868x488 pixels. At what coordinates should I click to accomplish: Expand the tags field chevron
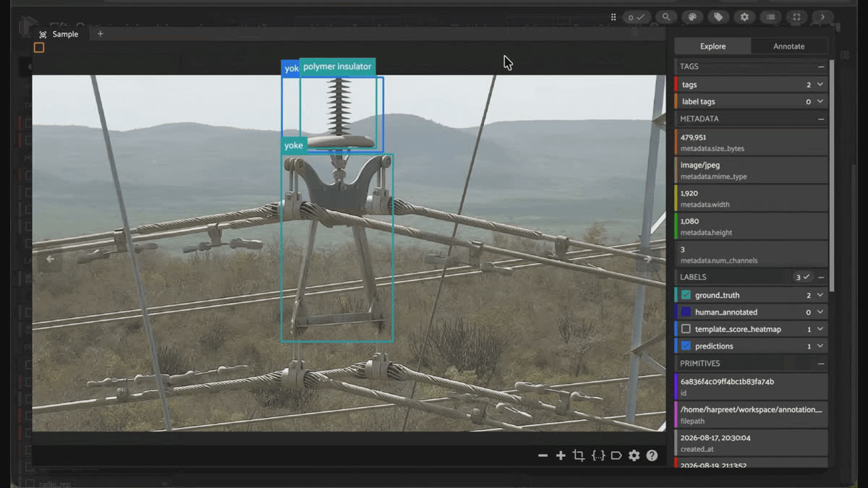pyautogui.click(x=820, y=85)
